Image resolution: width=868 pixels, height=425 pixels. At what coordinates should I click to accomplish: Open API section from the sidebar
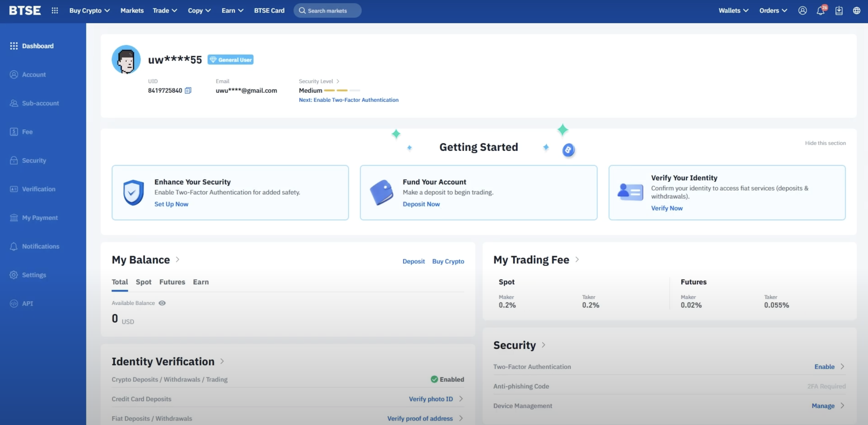click(27, 303)
